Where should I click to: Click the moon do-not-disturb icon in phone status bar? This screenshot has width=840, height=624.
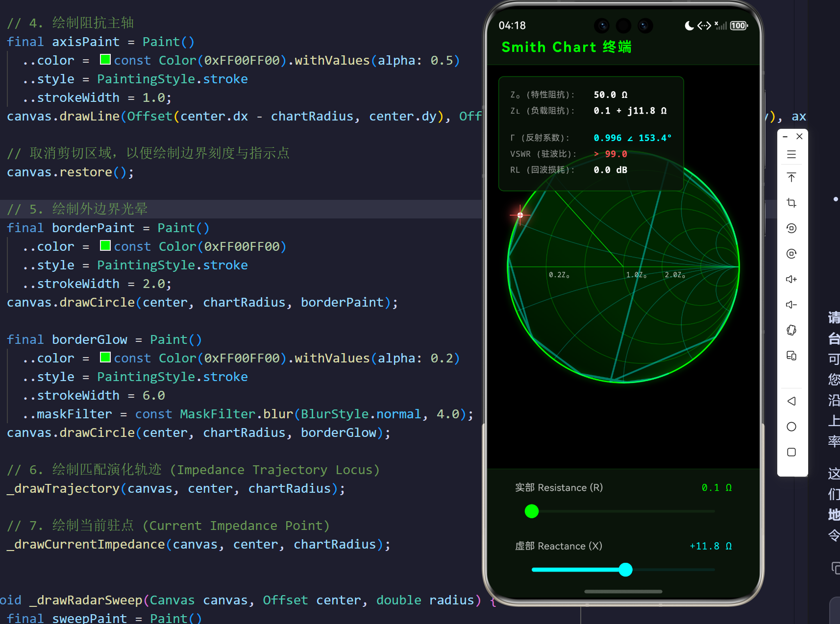(689, 25)
